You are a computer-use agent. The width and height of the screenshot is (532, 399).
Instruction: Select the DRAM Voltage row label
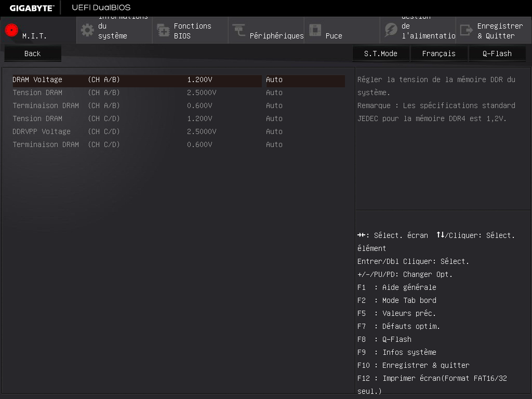[x=37, y=79]
